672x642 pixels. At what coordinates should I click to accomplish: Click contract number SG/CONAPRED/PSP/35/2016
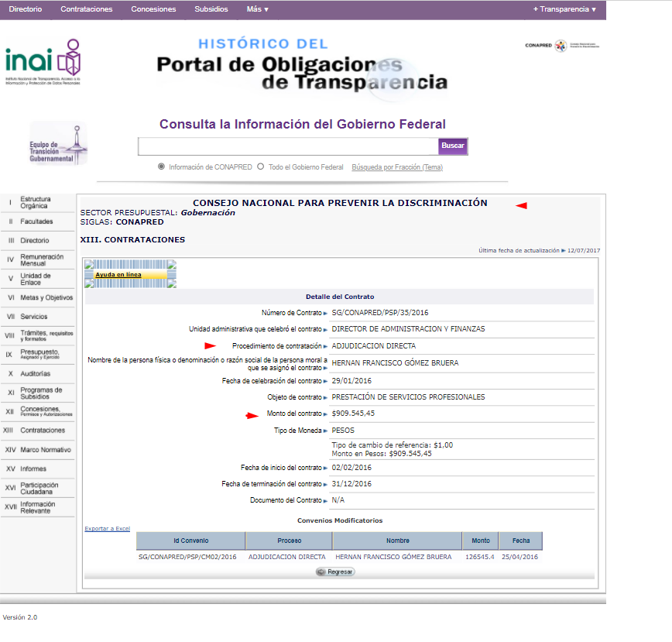click(x=379, y=313)
